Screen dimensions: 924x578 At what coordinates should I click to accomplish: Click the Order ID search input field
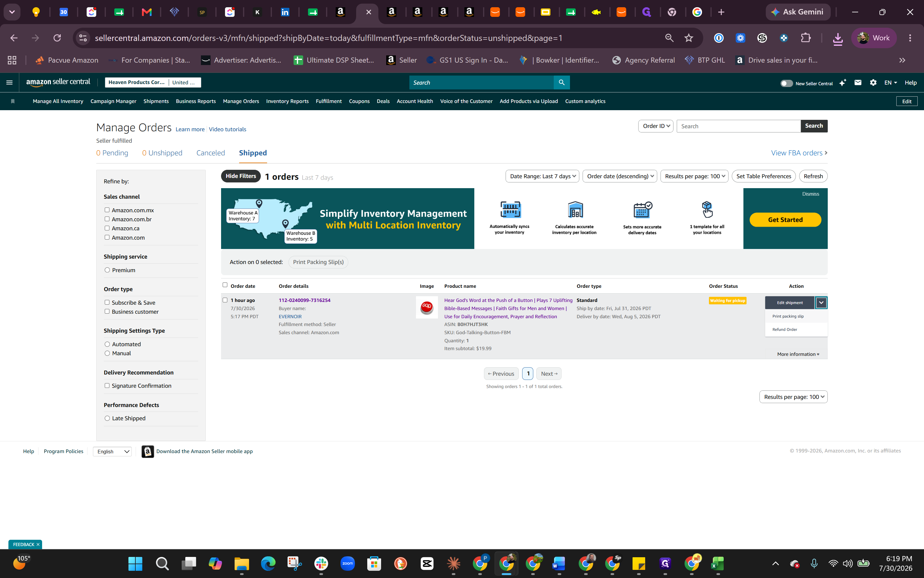pyautogui.click(x=738, y=126)
